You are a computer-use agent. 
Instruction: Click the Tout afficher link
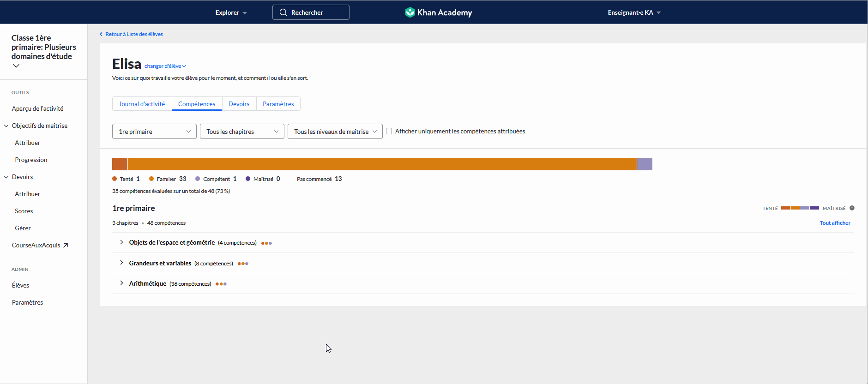click(x=835, y=223)
